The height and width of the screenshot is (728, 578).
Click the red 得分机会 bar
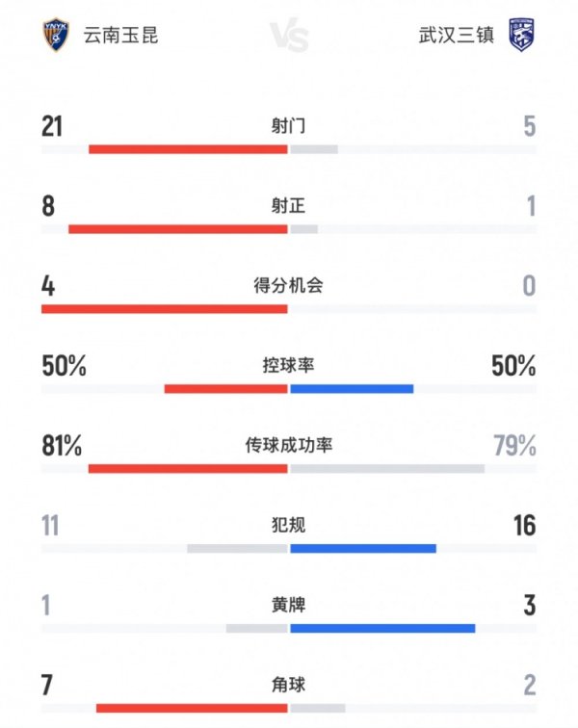pyautogui.click(x=165, y=309)
